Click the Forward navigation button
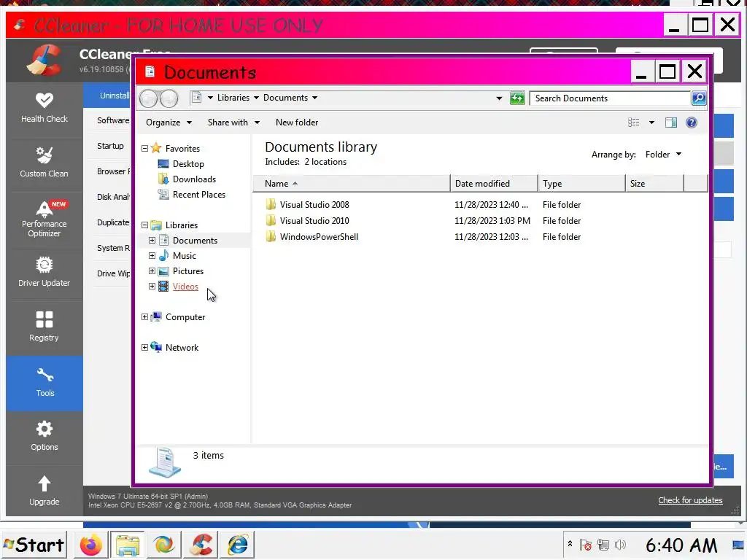 169,98
